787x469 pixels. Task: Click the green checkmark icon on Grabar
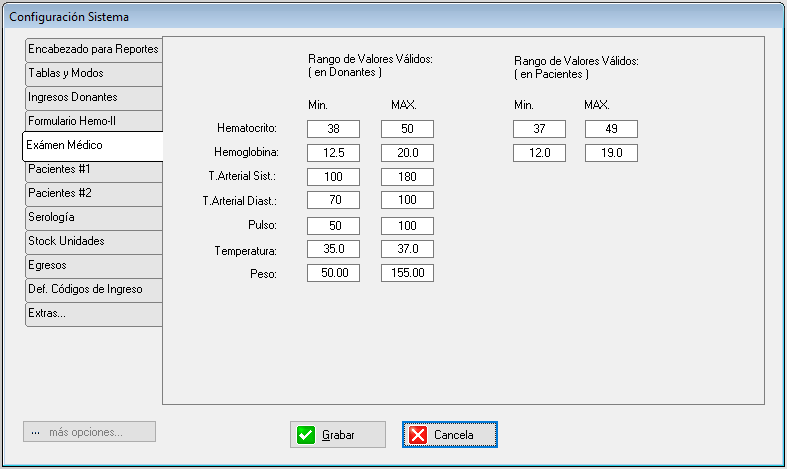[306, 435]
